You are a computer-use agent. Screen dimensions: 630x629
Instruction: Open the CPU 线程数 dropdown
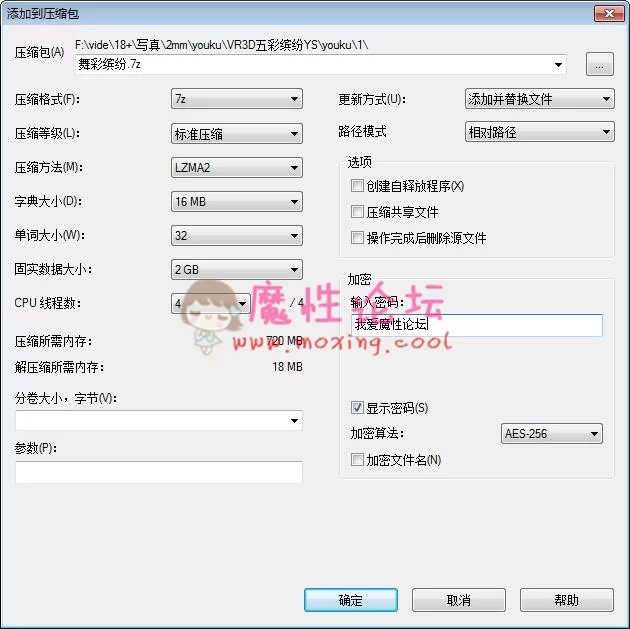pos(211,303)
